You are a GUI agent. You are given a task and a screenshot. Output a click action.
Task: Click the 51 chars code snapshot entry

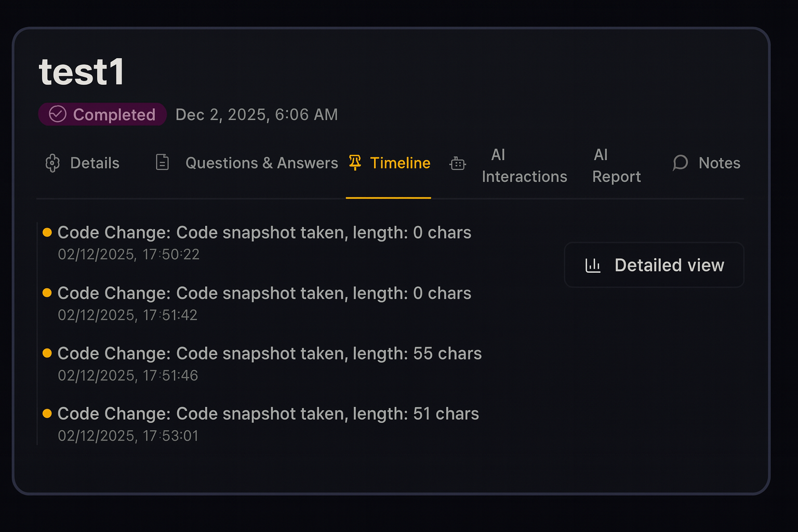(x=268, y=414)
